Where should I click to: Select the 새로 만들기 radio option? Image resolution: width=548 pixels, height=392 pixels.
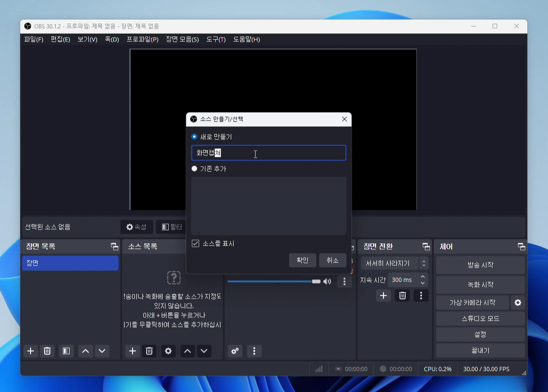click(x=194, y=137)
